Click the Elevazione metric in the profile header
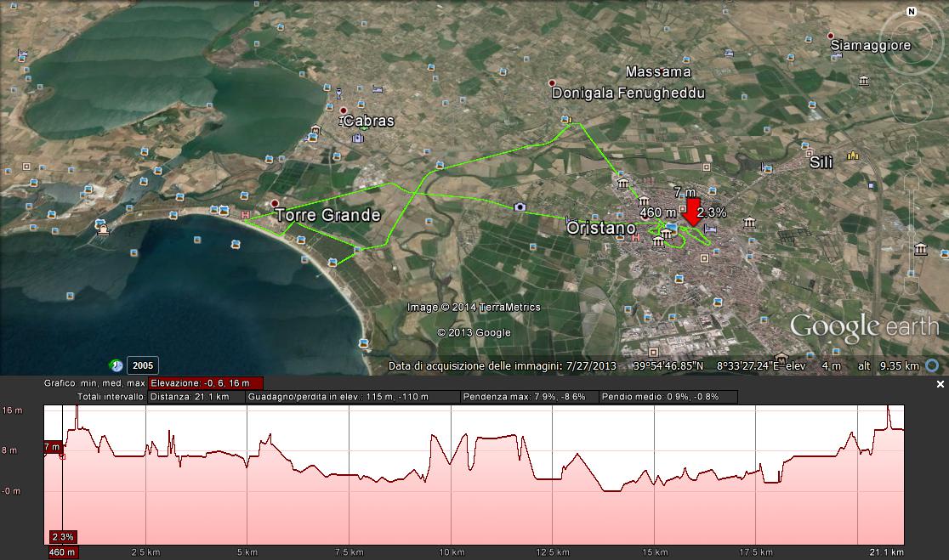This screenshot has width=949, height=560. (205, 383)
